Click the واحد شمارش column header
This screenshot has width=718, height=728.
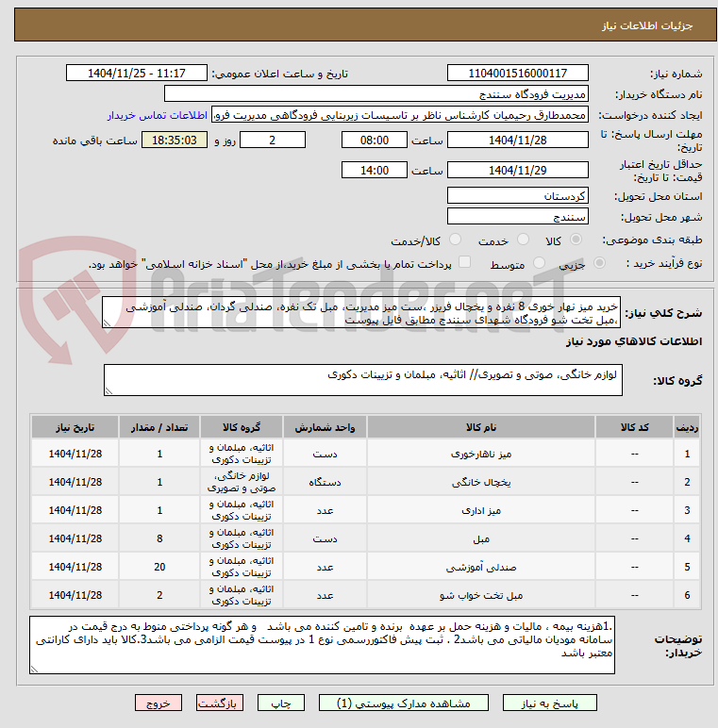click(325, 427)
